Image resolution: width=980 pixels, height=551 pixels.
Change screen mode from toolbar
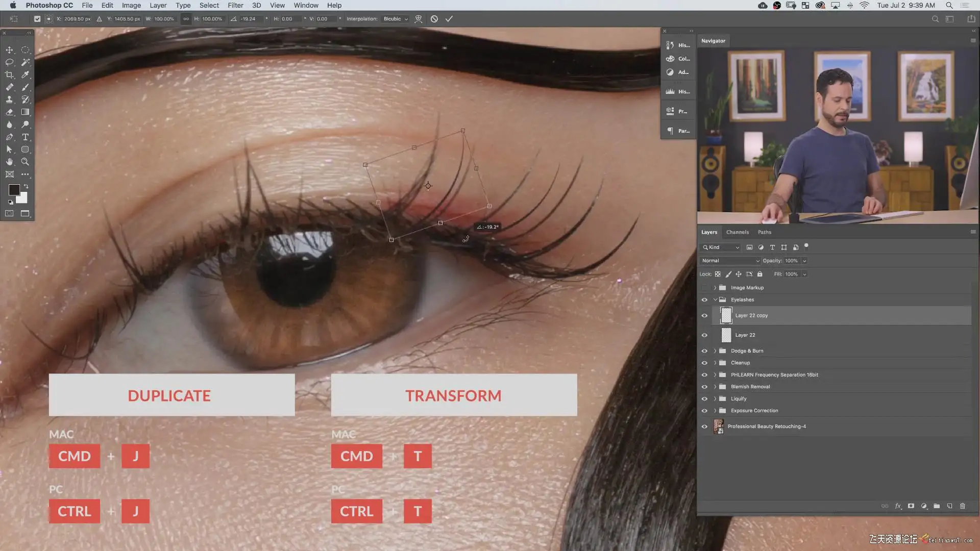coord(25,213)
